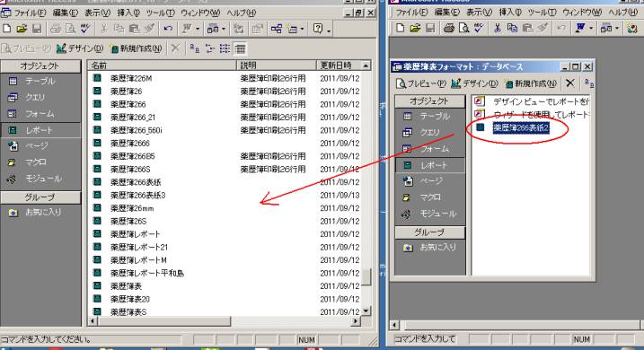The height and width of the screenshot is (350, 644).
Task: Select report 薬歴簿266表紙2 in right window
Action: pos(521,128)
